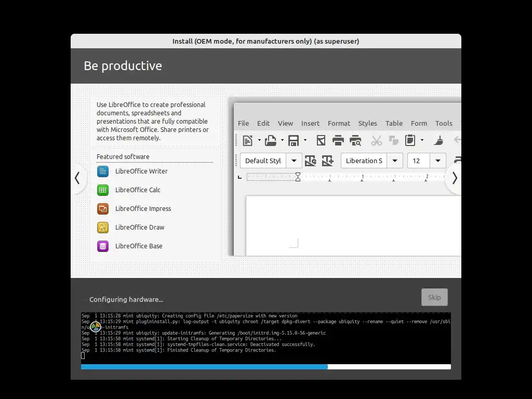Click the Copy icon

pyautogui.click(x=394, y=140)
